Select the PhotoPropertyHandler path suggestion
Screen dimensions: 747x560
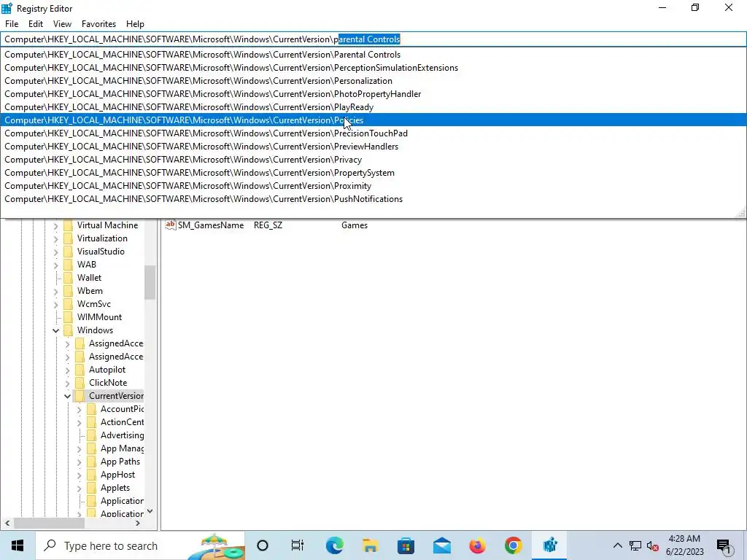coord(373,94)
